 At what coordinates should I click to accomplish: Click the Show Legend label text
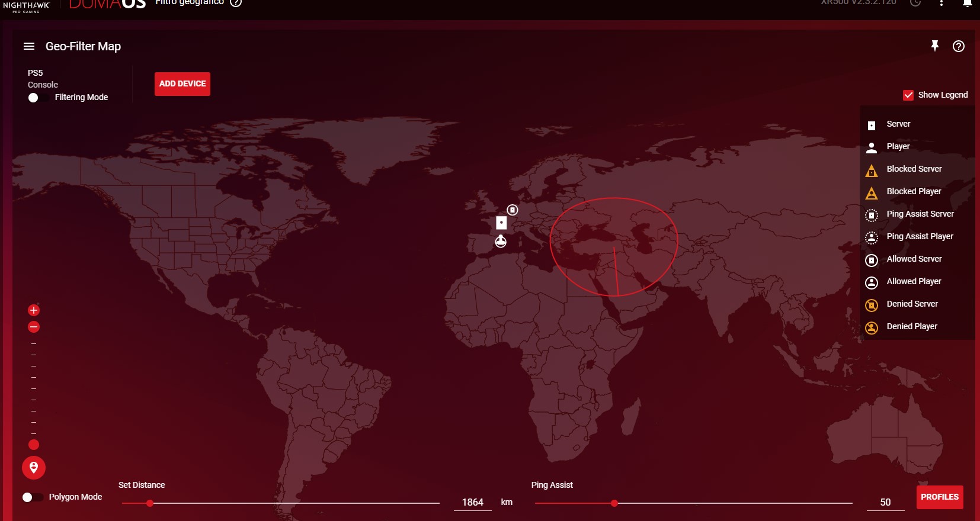coord(943,95)
